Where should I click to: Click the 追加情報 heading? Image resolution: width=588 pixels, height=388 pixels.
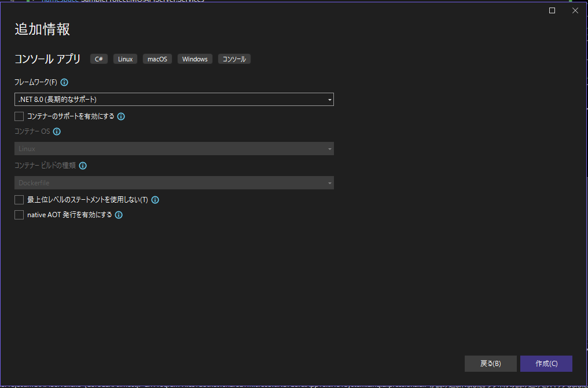(42, 30)
